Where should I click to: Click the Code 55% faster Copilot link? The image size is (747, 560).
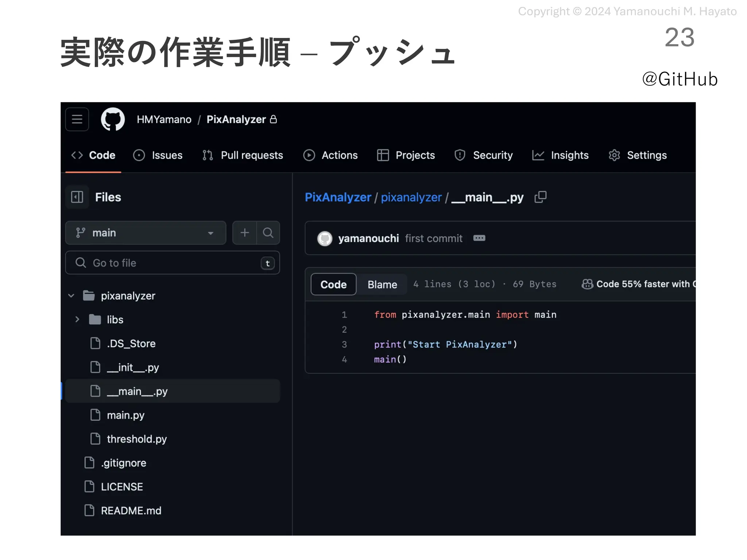646,284
